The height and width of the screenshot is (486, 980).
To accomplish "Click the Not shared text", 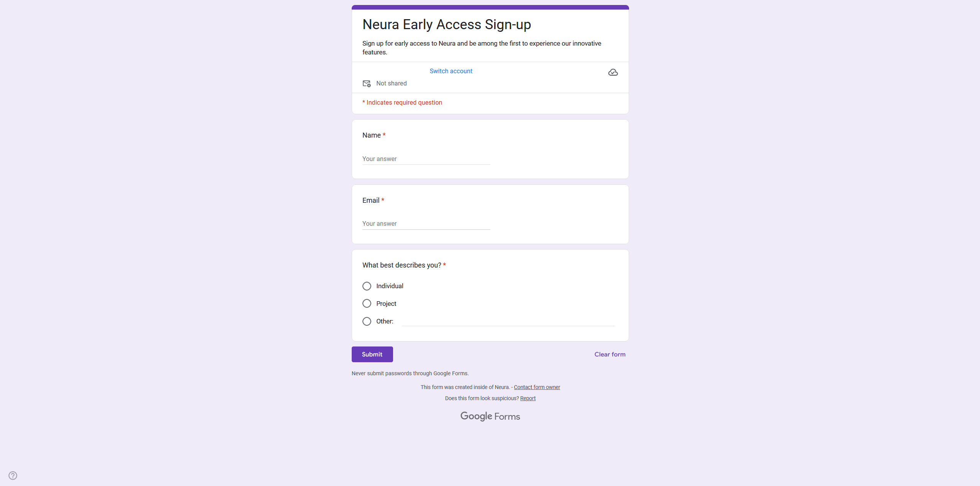I will pyautogui.click(x=391, y=84).
